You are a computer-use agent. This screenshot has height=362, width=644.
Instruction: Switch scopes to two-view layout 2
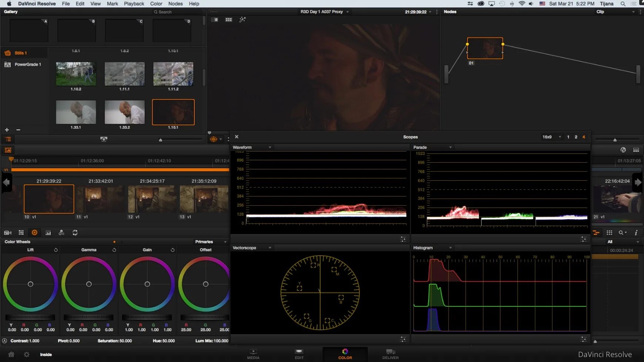[x=576, y=137]
